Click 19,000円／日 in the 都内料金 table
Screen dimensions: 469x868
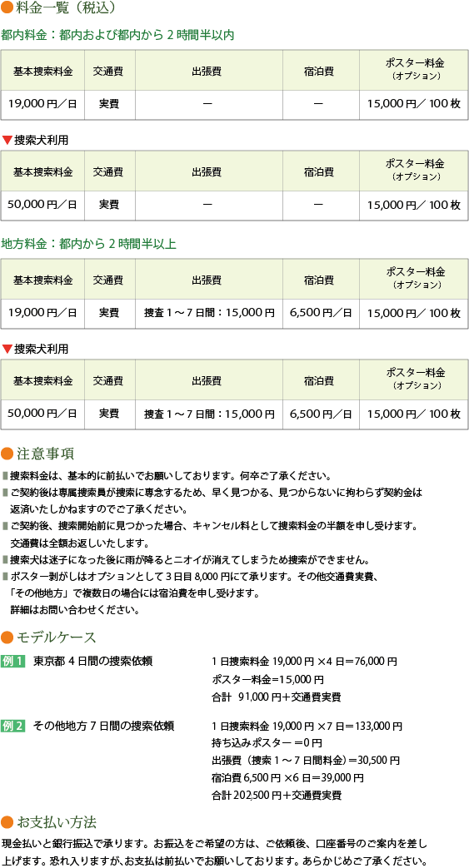[x=42, y=103]
